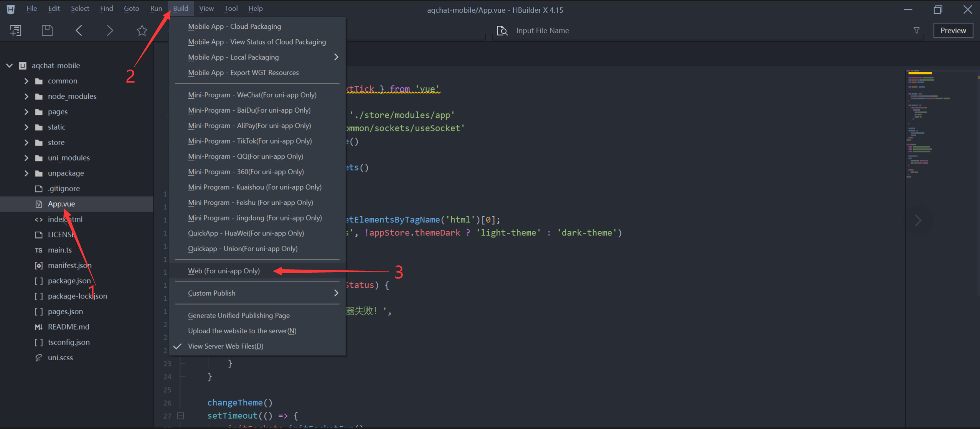The height and width of the screenshot is (429, 980).
Task: Expand the uni_modules folder
Action: pos(26,158)
